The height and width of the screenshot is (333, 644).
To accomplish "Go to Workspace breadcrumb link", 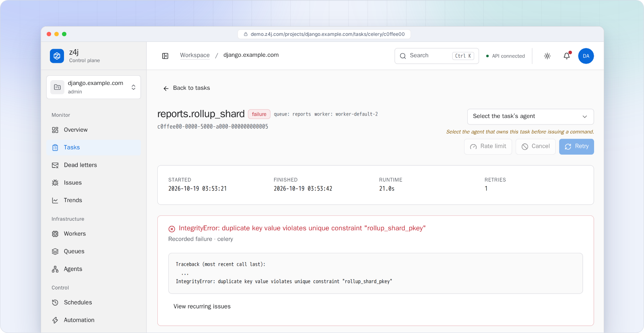I will (195, 55).
